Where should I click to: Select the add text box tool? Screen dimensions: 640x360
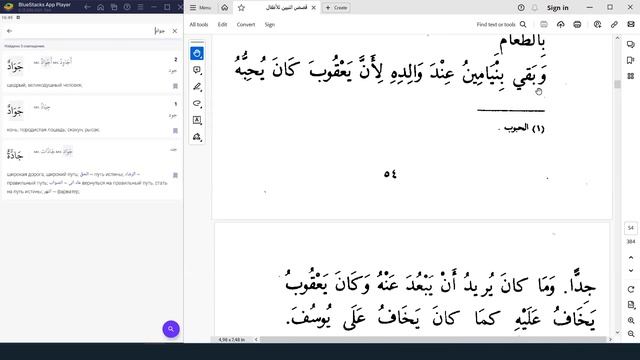click(197, 120)
